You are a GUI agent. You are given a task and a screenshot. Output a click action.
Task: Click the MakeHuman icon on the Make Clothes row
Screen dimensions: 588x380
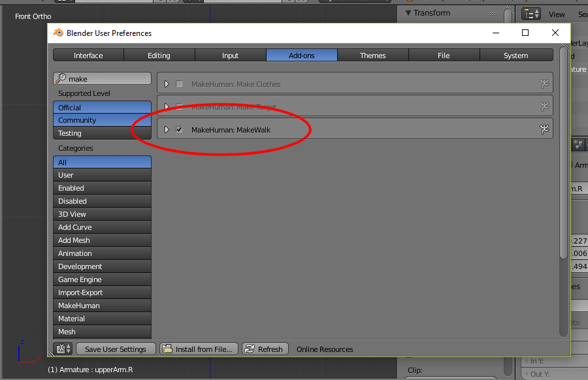(544, 84)
